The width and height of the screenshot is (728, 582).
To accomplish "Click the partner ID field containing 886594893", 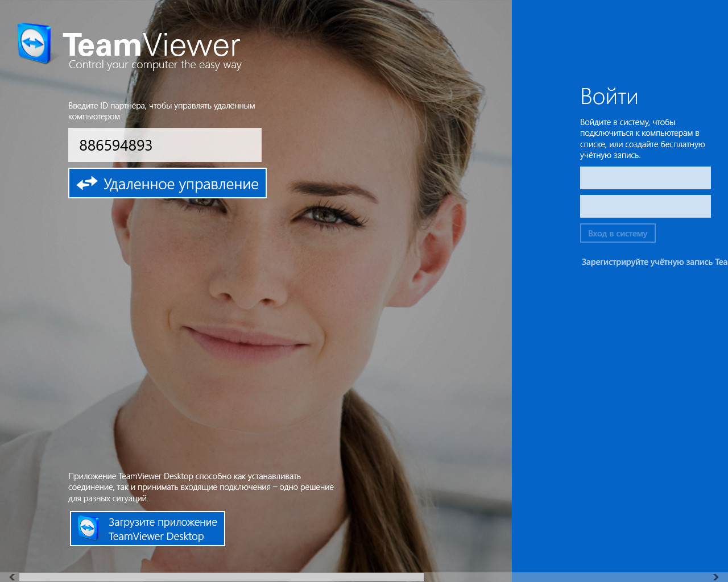I will (x=165, y=145).
